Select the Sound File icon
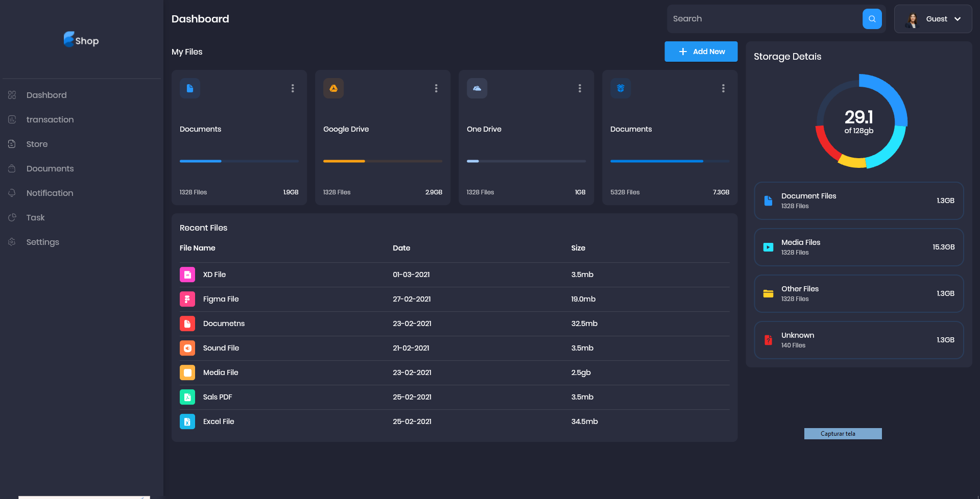Viewport: 980px width, 499px height. [187, 347]
